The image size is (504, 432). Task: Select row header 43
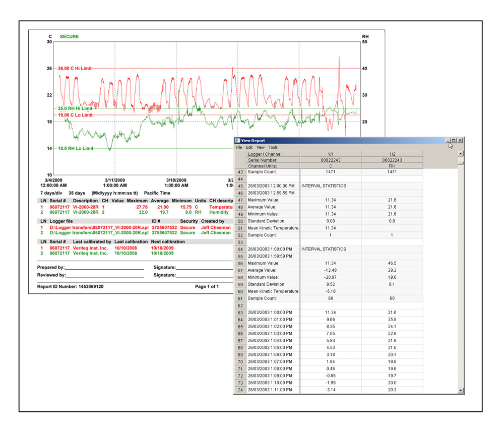pyautogui.click(x=240, y=172)
